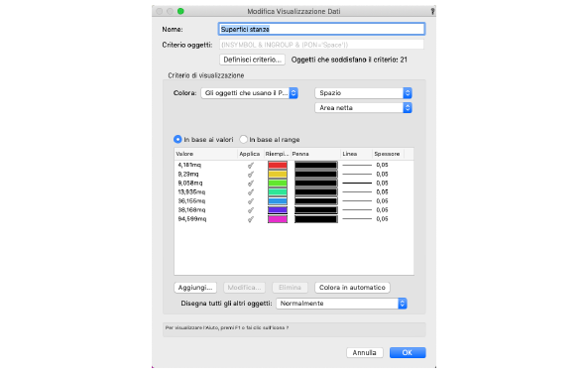Viewport: 588px width, 374px height.
Task: Click the 0,05 thickness in the teal fill row
Action: [382, 192]
